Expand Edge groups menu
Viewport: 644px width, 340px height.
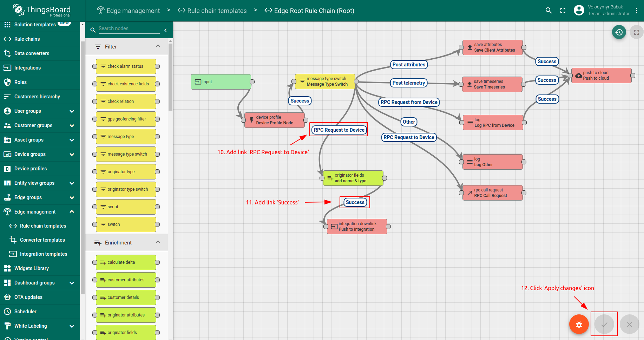40,197
